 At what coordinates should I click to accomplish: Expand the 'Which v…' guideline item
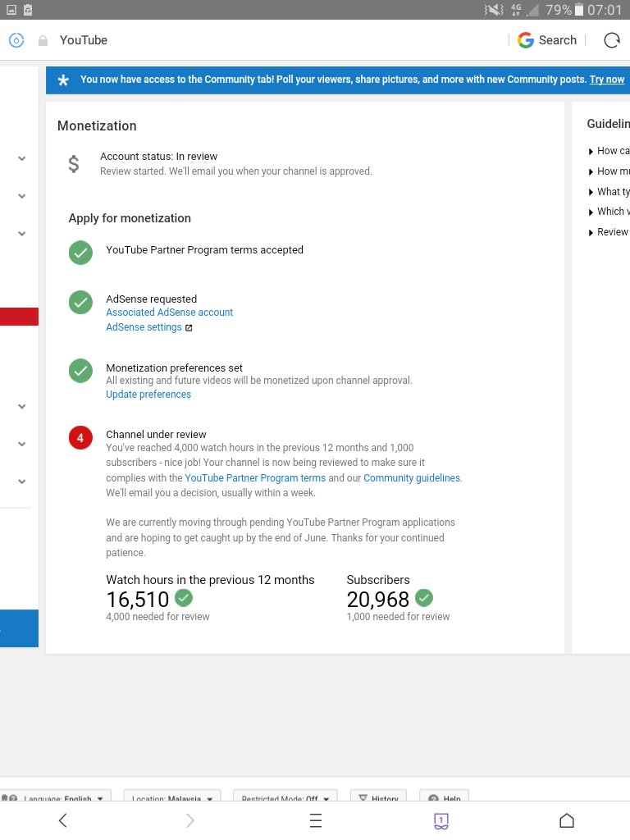[609, 212]
